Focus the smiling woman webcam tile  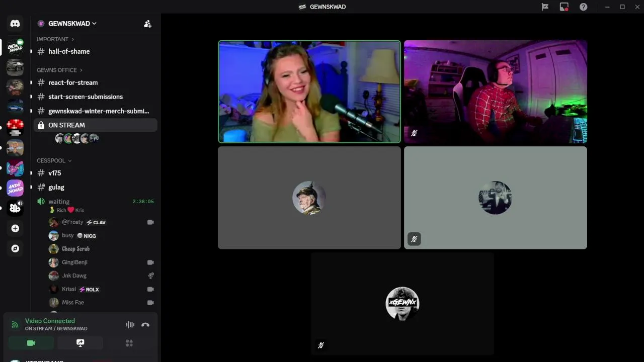[309, 92]
